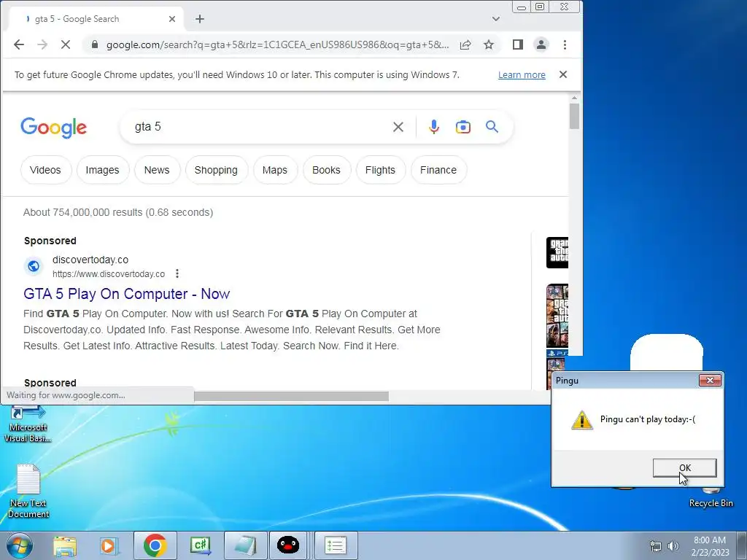
Task: Close the Pingu message box
Action: [709, 380]
